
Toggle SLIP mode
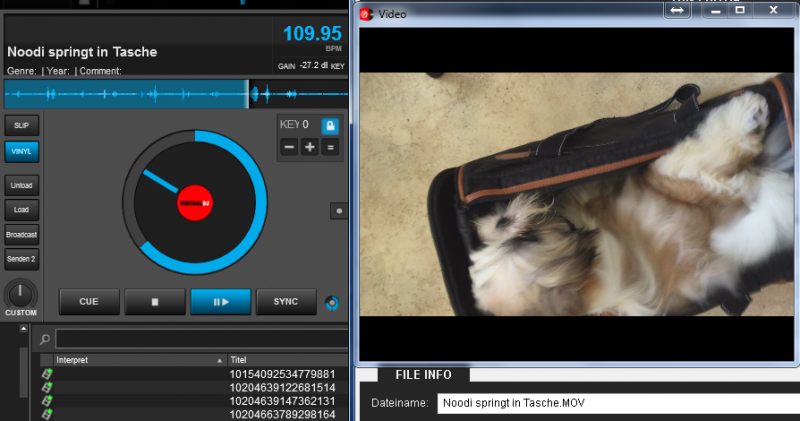(x=21, y=126)
